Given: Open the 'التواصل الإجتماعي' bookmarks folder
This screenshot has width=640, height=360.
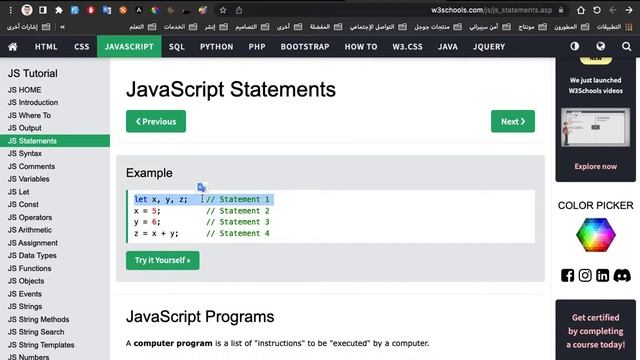Looking at the screenshot, I should click(x=378, y=27).
